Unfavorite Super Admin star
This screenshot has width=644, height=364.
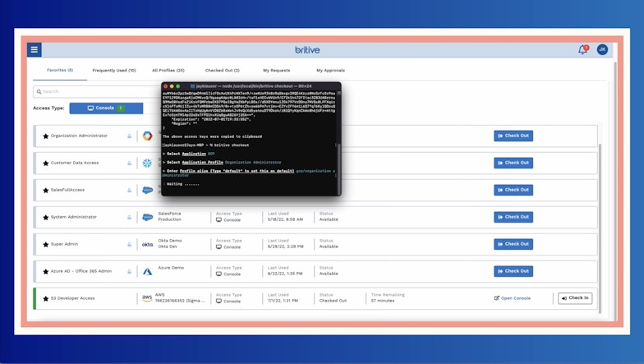pyautogui.click(x=46, y=245)
